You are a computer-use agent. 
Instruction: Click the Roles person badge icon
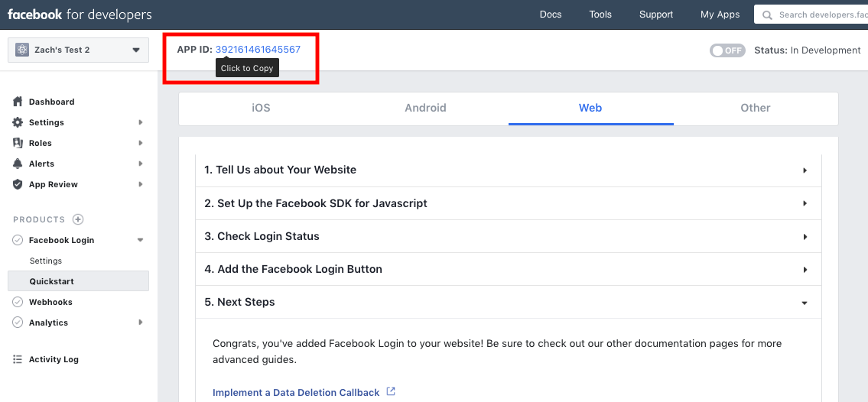click(18, 143)
